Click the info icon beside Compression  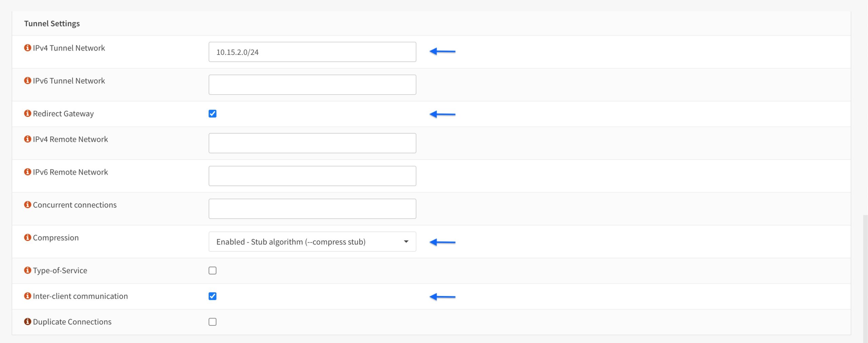click(x=27, y=238)
